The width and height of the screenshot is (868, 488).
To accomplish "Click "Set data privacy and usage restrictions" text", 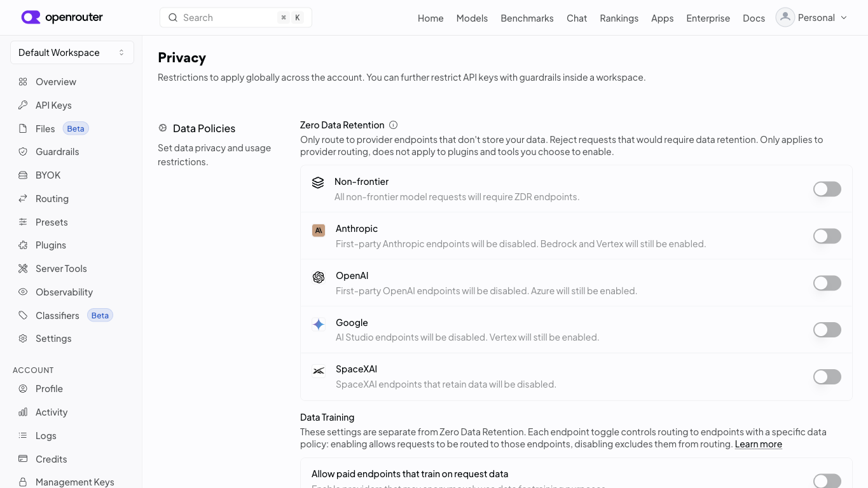I will (214, 155).
